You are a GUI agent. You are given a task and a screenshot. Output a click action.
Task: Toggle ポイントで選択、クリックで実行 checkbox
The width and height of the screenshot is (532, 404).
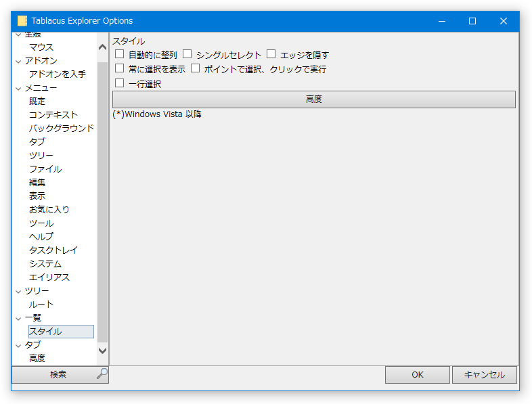(x=195, y=68)
